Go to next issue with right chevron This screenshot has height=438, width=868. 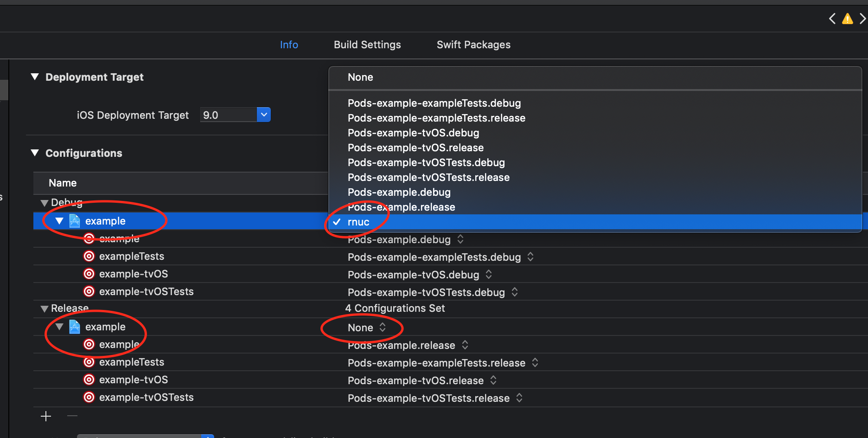[x=862, y=19]
